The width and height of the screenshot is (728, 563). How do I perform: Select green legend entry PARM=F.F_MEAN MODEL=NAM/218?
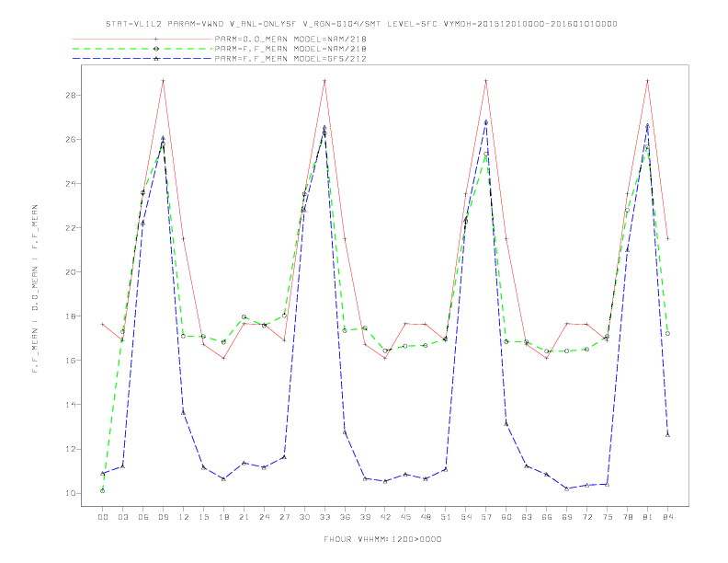pyautogui.click(x=290, y=49)
